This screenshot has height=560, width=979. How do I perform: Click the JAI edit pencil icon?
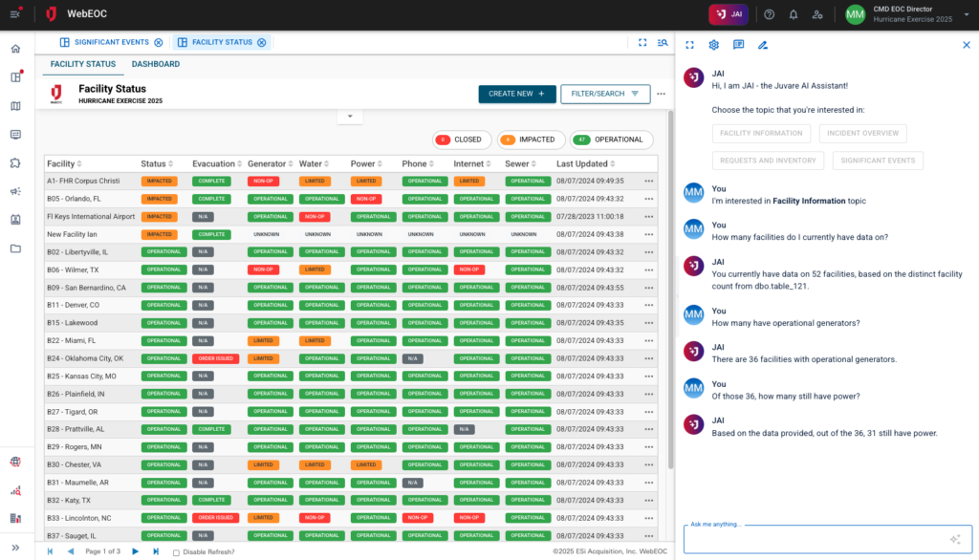tap(763, 45)
